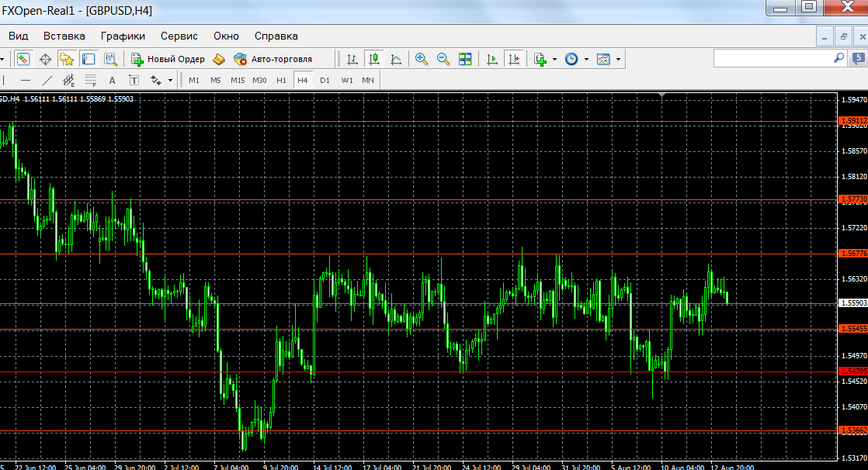Viewport: 868px width, 470px height.
Task: Zoom out of the chart
Action: point(443,59)
